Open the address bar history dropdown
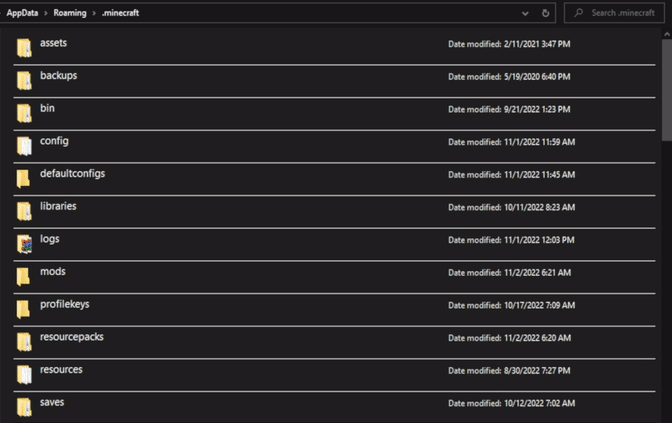The height and width of the screenshot is (423, 672). click(526, 13)
